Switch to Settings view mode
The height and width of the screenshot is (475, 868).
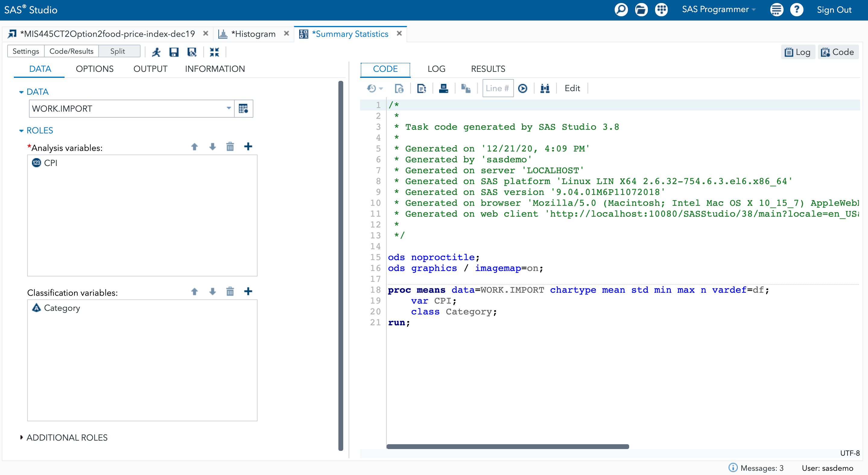click(x=26, y=51)
